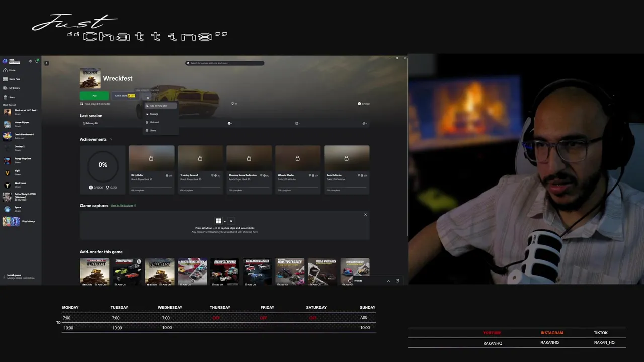Screen dimensions: 644x362
Task: Open Spore in Most Recent list
Action: coord(21,209)
